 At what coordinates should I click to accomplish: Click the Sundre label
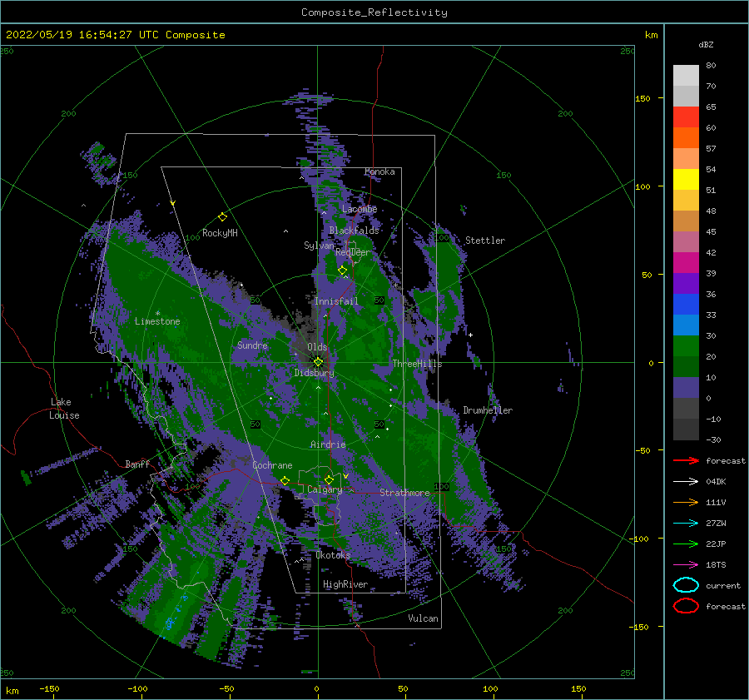[x=252, y=345]
